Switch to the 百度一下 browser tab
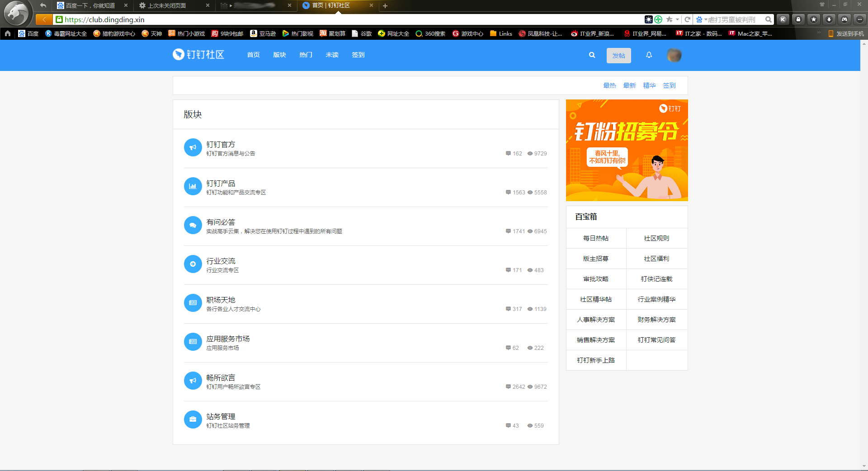The width and height of the screenshot is (868, 471). 90,6
